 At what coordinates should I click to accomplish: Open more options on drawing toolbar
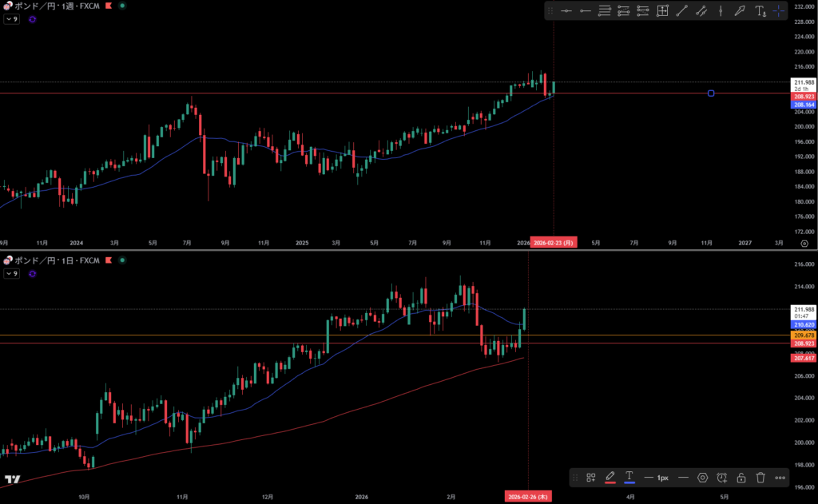click(780, 478)
